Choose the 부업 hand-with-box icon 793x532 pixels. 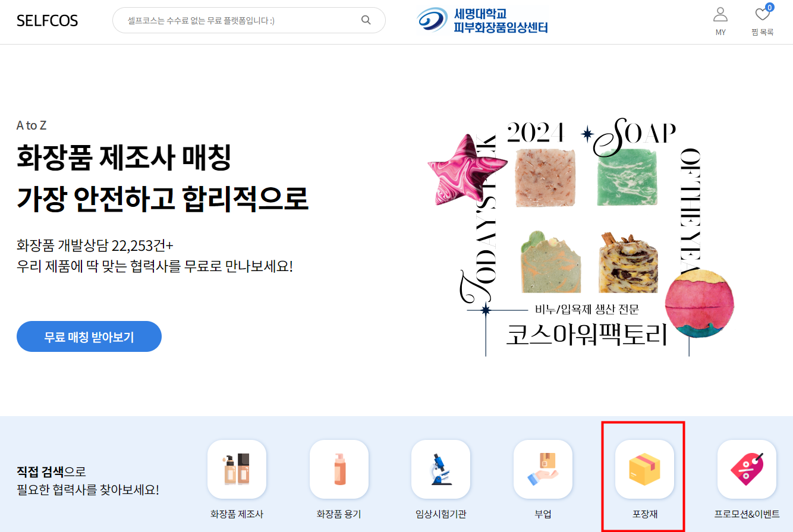click(543, 469)
